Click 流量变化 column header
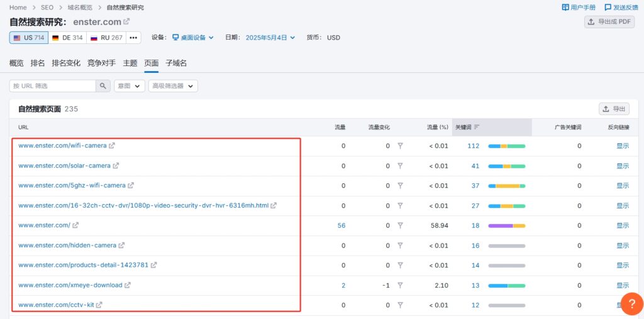644x319 pixels. (x=379, y=127)
